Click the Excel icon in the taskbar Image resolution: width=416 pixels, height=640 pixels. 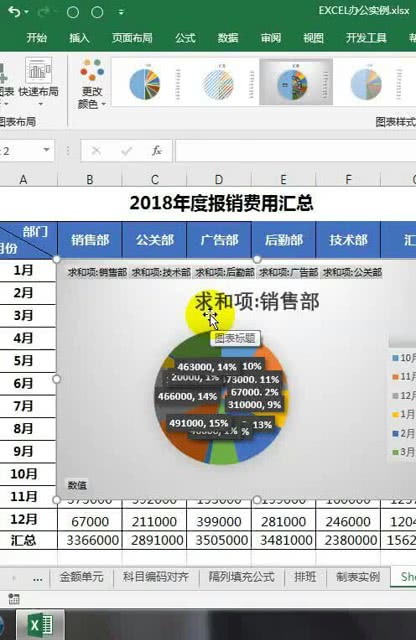[40, 625]
